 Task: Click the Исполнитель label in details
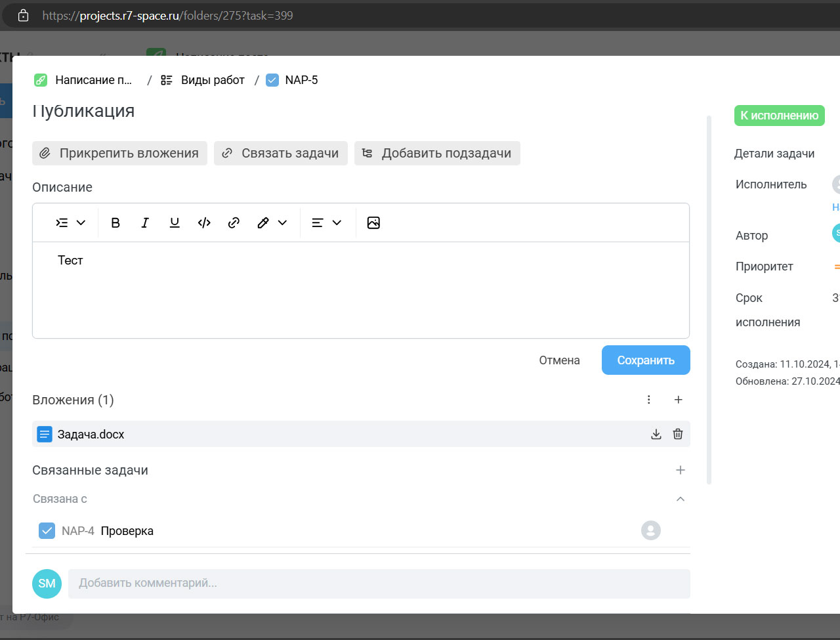point(771,184)
